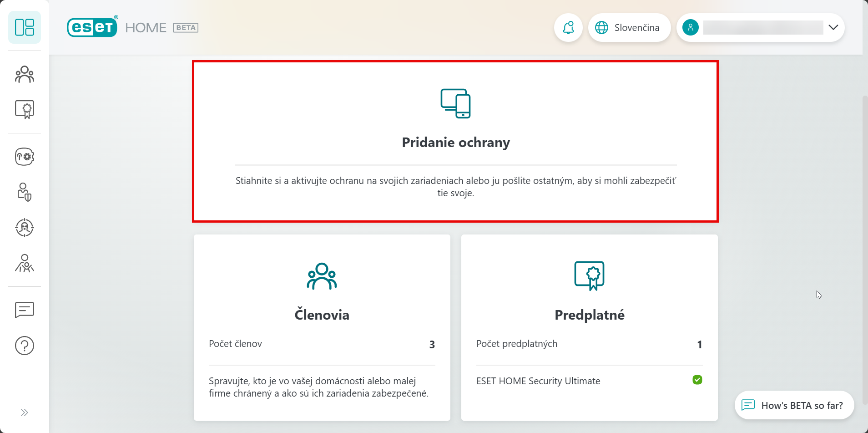
Task: Open the Anti-Theft sidebar icon
Action: 25,228
